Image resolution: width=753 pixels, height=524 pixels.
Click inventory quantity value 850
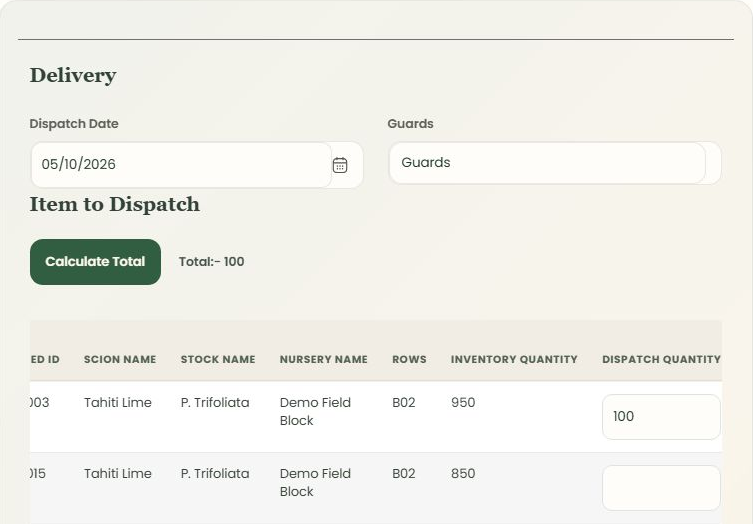463,474
